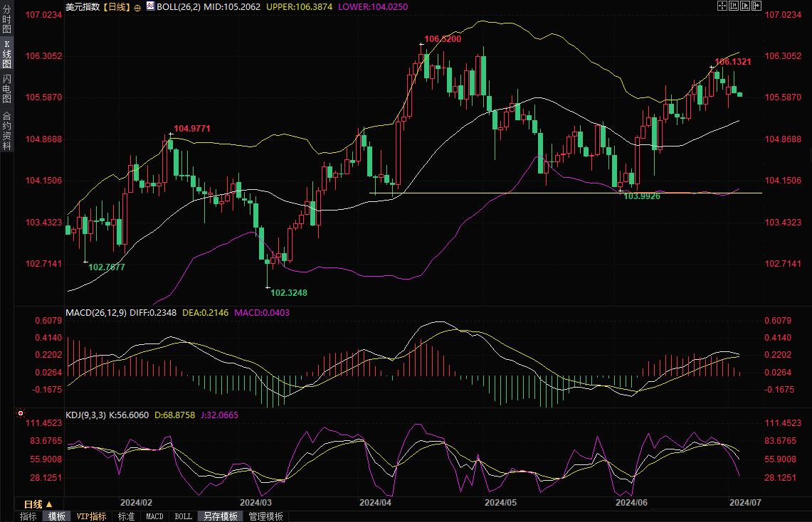Select the K线图 sidebar tab
812x522 pixels.
point(6,54)
